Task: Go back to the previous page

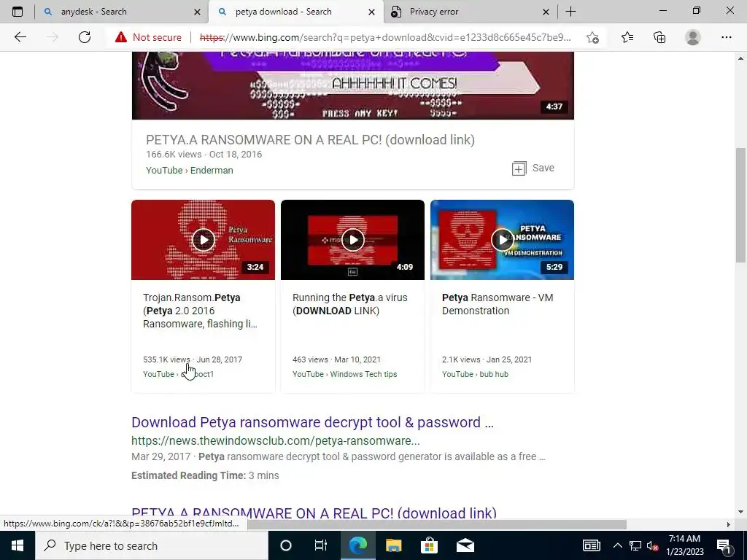Action: click(20, 37)
